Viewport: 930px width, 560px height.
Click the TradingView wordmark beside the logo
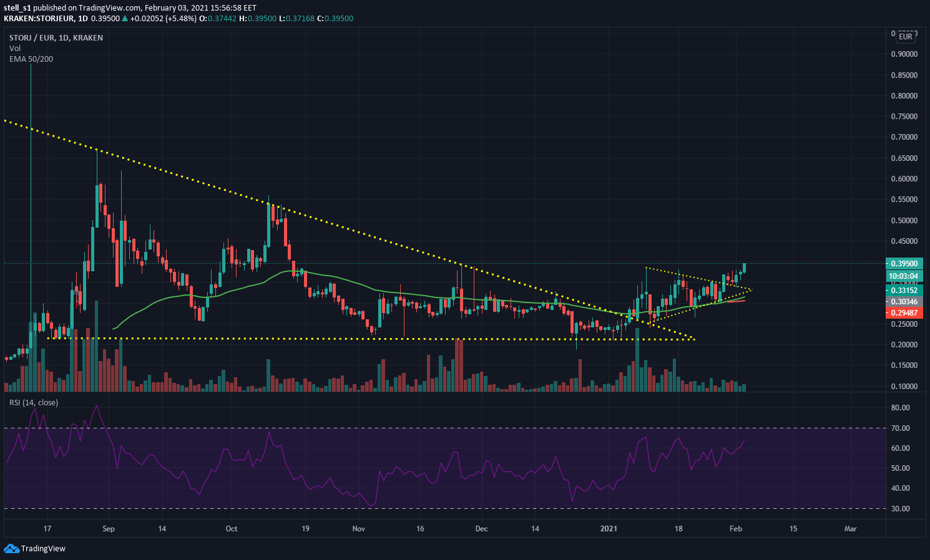click(43, 549)
